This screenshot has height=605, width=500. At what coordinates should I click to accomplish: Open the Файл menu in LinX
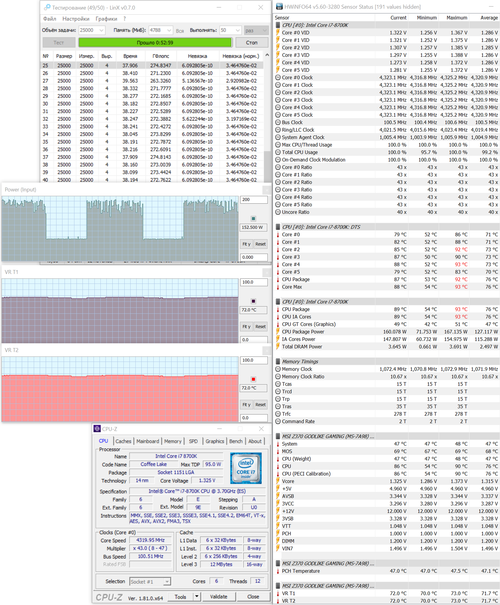click(49, 19)
